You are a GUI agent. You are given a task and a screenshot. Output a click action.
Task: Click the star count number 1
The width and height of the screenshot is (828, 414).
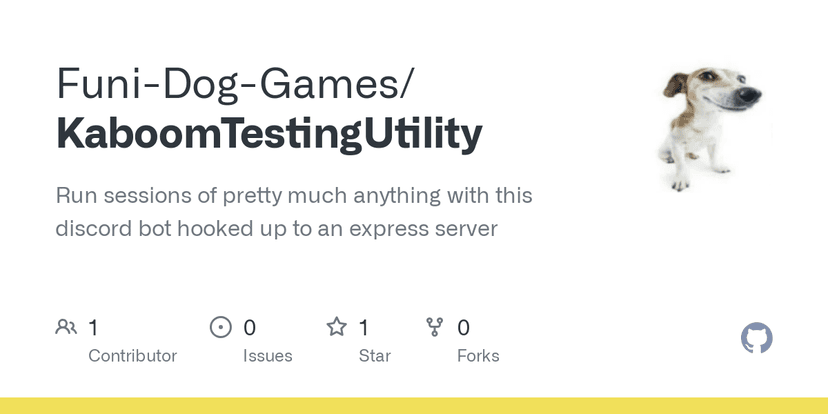point(364,327)
